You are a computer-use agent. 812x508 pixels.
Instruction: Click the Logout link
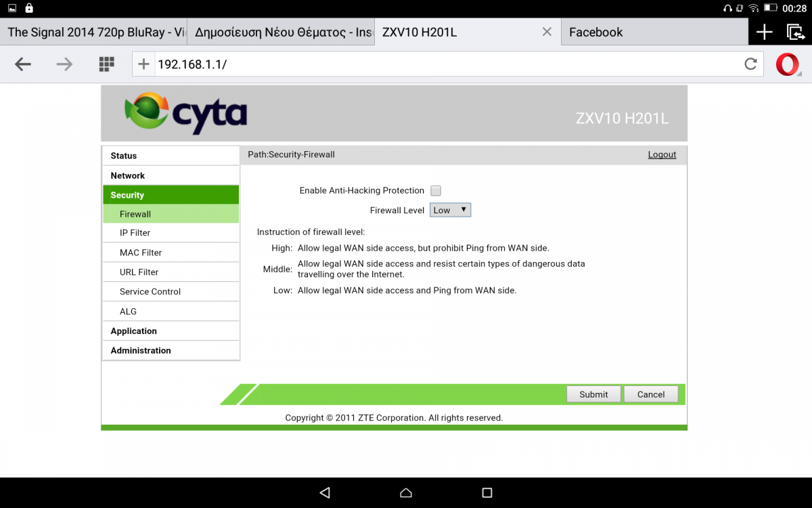click(662, 154)
